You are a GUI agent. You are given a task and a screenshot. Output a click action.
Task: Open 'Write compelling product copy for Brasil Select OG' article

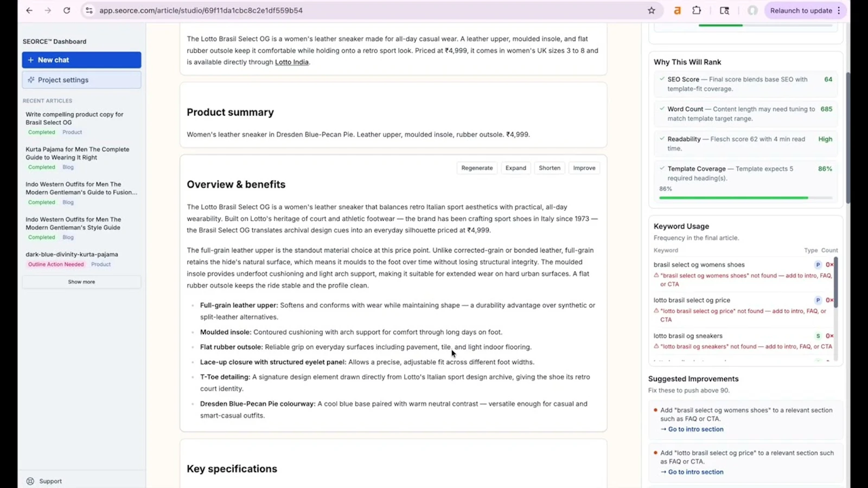pyautogui.click(x=74, y=118)
